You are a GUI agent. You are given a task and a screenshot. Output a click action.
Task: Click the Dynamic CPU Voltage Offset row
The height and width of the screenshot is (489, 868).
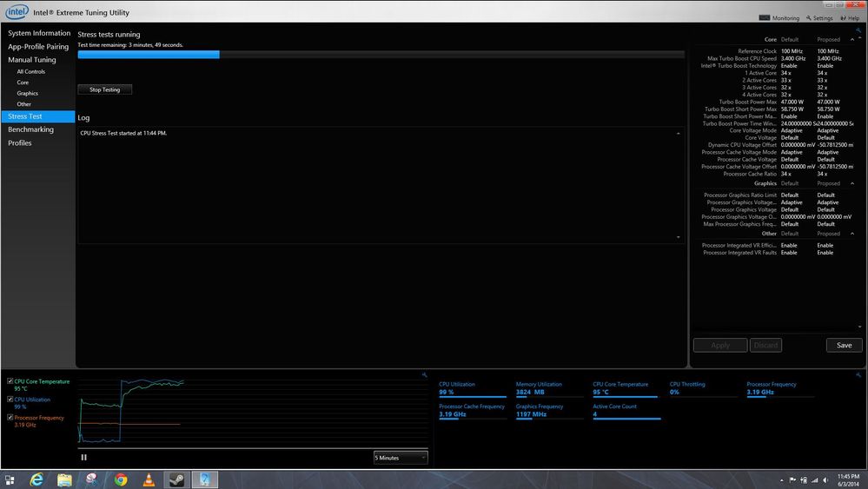pyautogui.click(x=780, y=145)
